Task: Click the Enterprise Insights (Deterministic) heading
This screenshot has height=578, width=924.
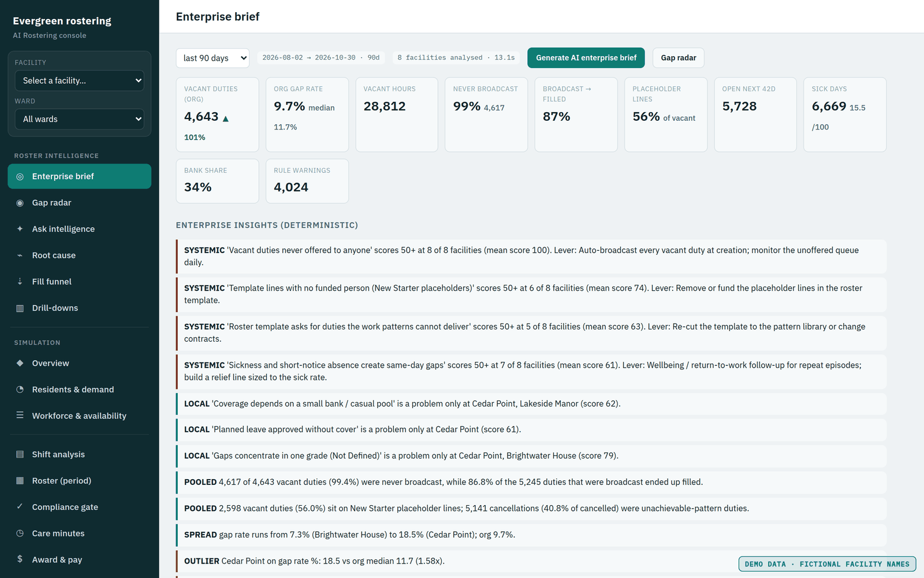Action: pos(267,225)
